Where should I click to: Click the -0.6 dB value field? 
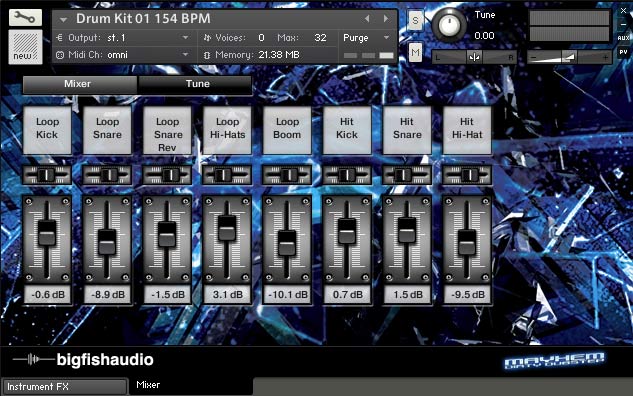point(47,295)
